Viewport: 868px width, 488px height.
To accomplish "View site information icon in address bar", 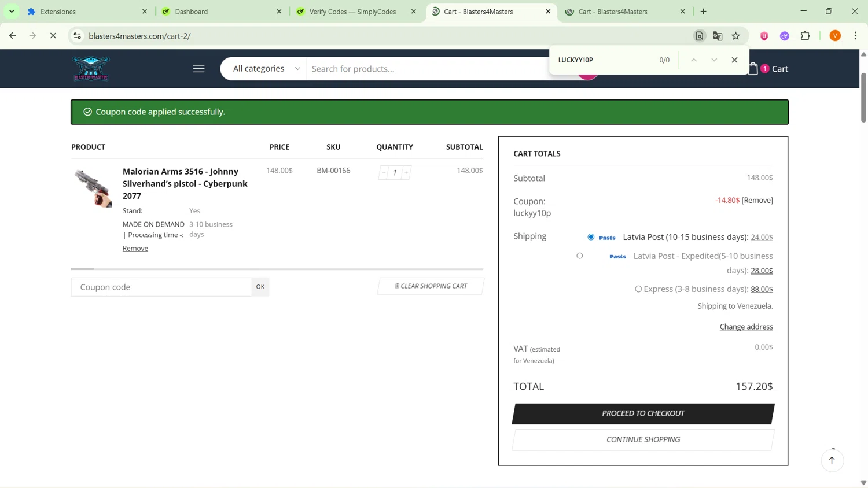I will tap(77, 36).
